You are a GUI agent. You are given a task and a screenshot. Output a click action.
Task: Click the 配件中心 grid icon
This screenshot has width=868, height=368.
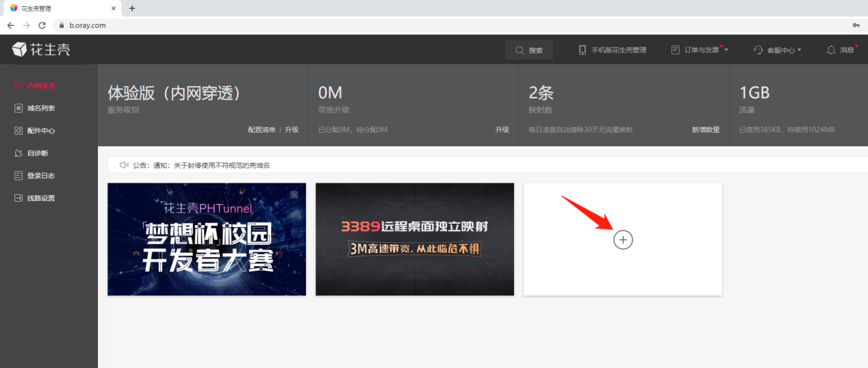tap(18, 131)
